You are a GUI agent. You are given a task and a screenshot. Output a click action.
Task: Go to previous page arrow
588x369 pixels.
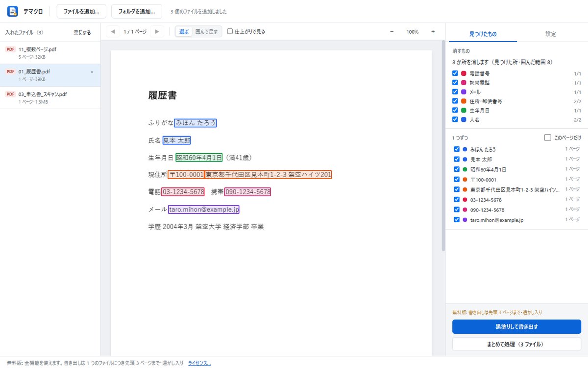113,32
